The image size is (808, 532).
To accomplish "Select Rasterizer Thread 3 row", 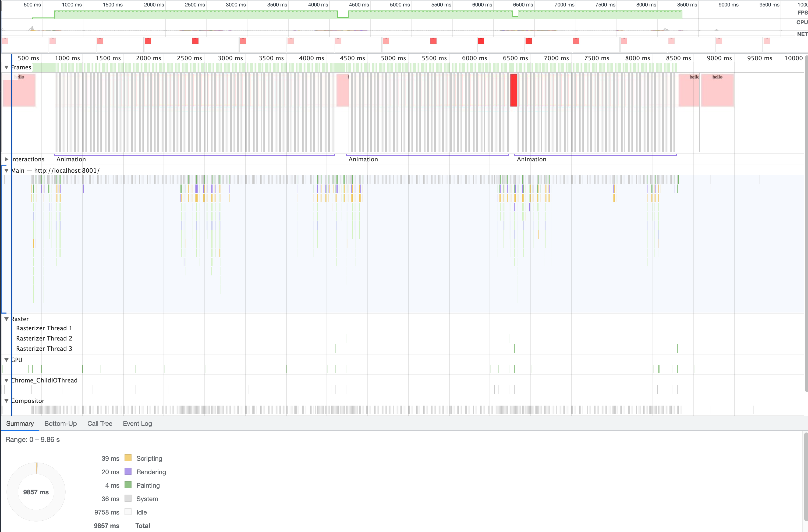I will click(x=44, y=348).
